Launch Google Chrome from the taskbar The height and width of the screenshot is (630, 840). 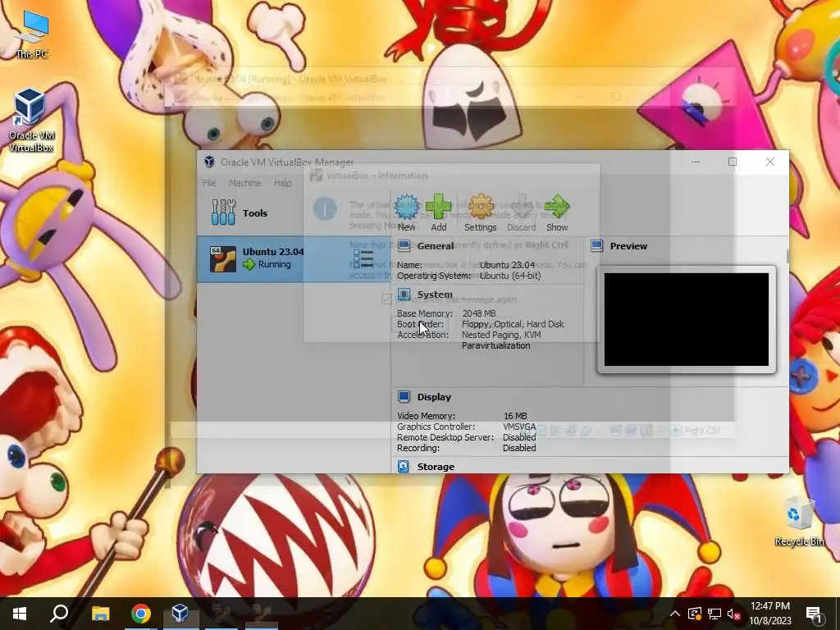(141, 614)
